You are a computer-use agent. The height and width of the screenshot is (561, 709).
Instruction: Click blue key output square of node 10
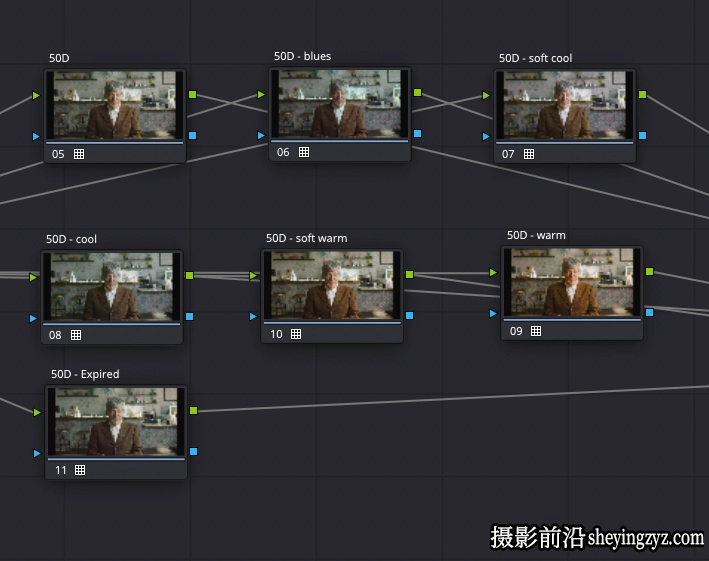point(409,315)
